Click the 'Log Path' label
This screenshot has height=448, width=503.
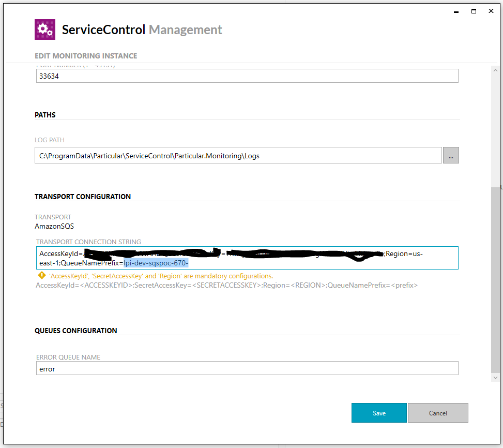[50, 140]
